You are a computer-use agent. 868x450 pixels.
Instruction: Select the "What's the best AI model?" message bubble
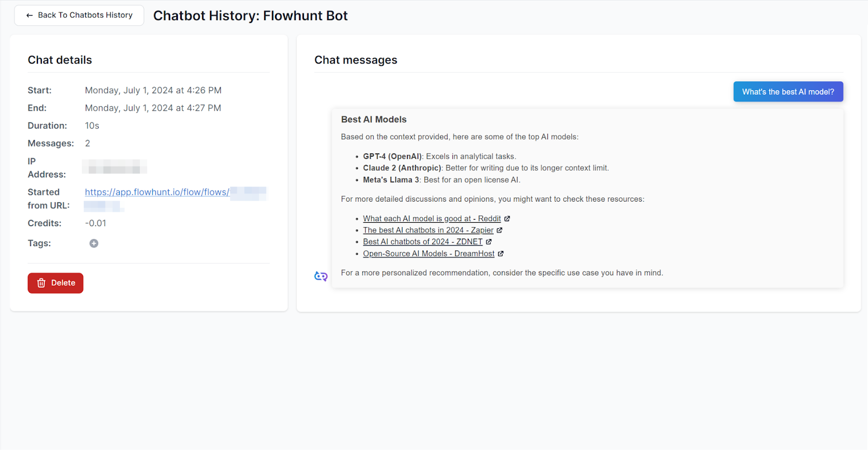788,91
